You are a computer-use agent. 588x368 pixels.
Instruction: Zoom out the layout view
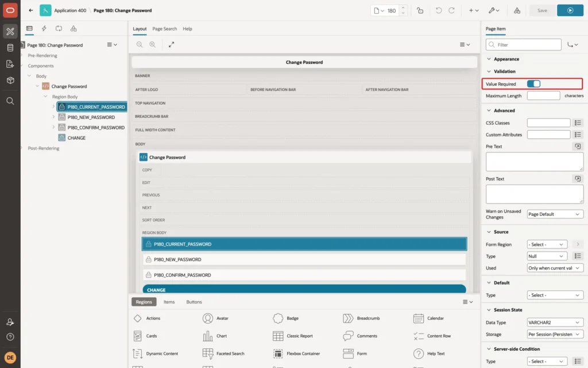[140, 45]
